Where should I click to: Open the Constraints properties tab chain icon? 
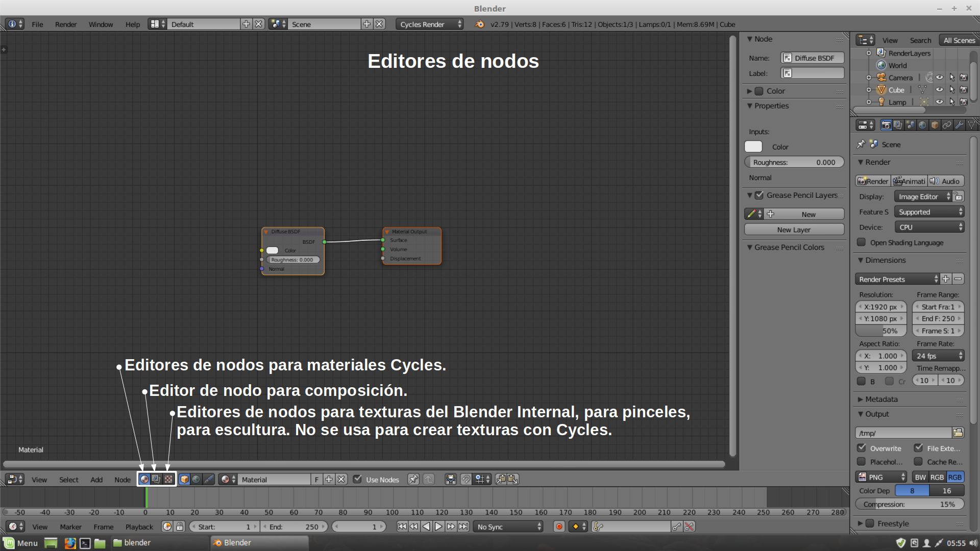tap(947, 125)
